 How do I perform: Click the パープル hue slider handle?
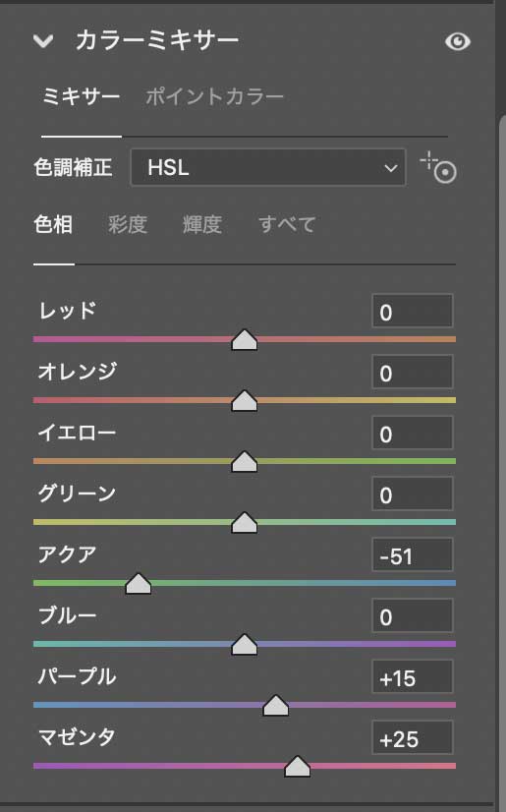pyautogui.click(x=275, y=705)
